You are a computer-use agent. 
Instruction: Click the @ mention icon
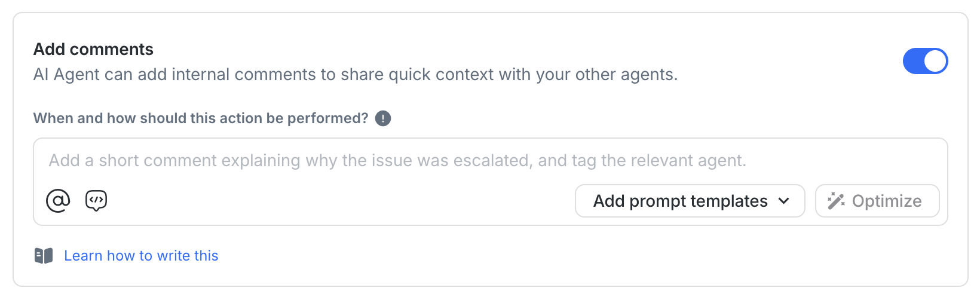tap(58, 201)
